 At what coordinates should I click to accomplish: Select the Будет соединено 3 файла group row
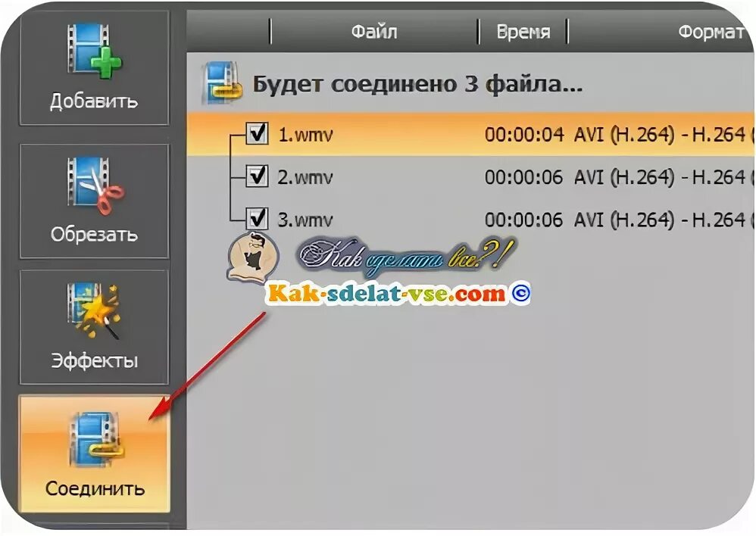pyautogui.click(x=470, y=83)
